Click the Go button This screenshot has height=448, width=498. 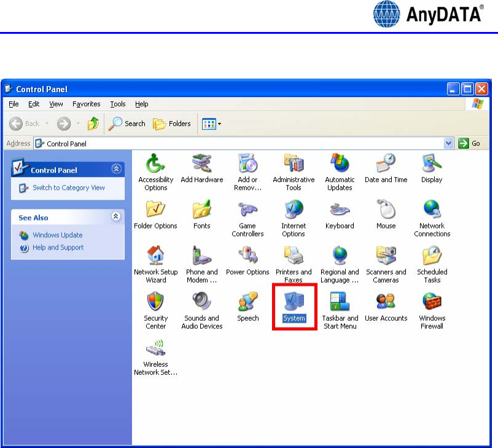click(469, 143)
